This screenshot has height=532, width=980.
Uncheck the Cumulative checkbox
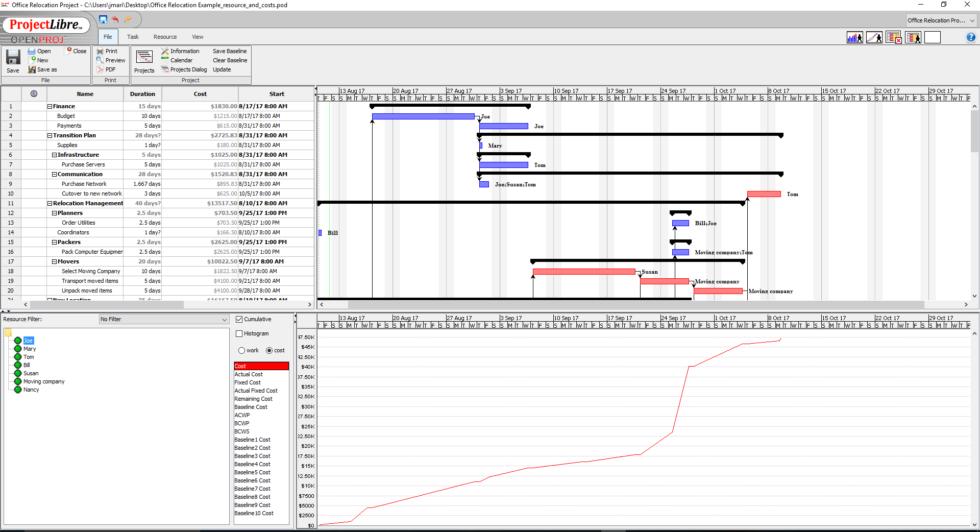[x=239, y=319]
